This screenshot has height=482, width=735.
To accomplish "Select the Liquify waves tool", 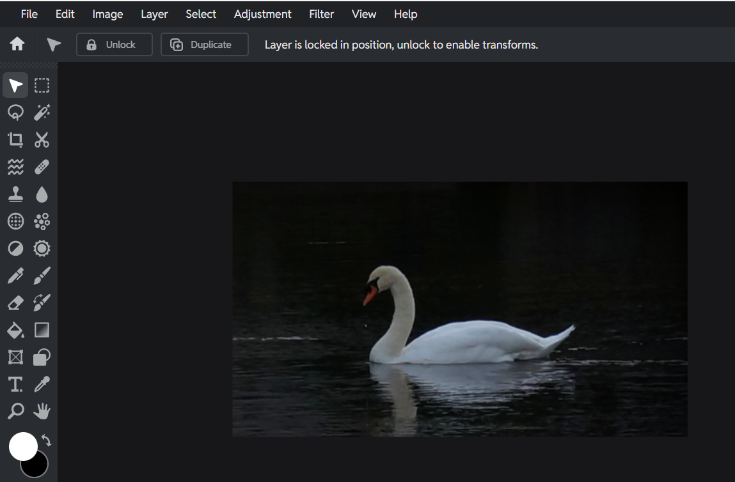I will tap(16, 167).
